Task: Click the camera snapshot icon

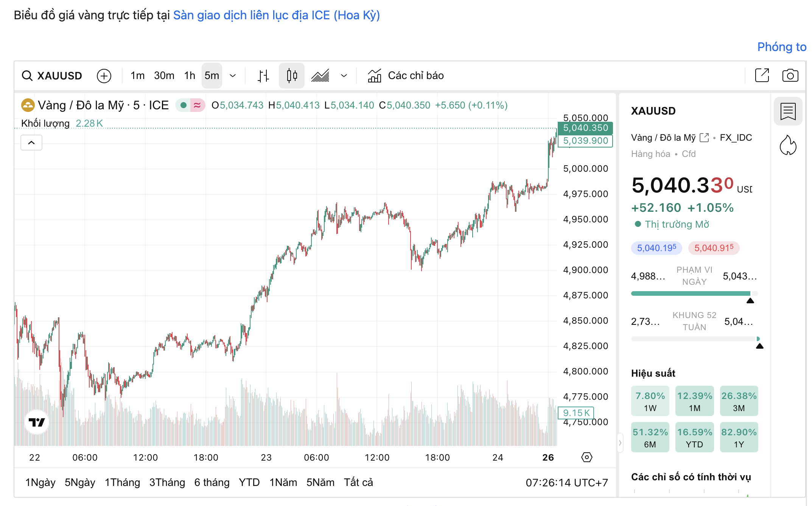Action: pyautogui.click(x=790, y=76)
